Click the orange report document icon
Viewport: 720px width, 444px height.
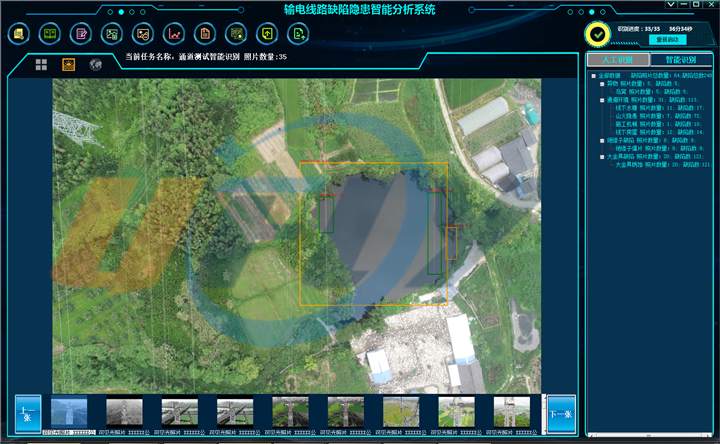coord(205,34)
